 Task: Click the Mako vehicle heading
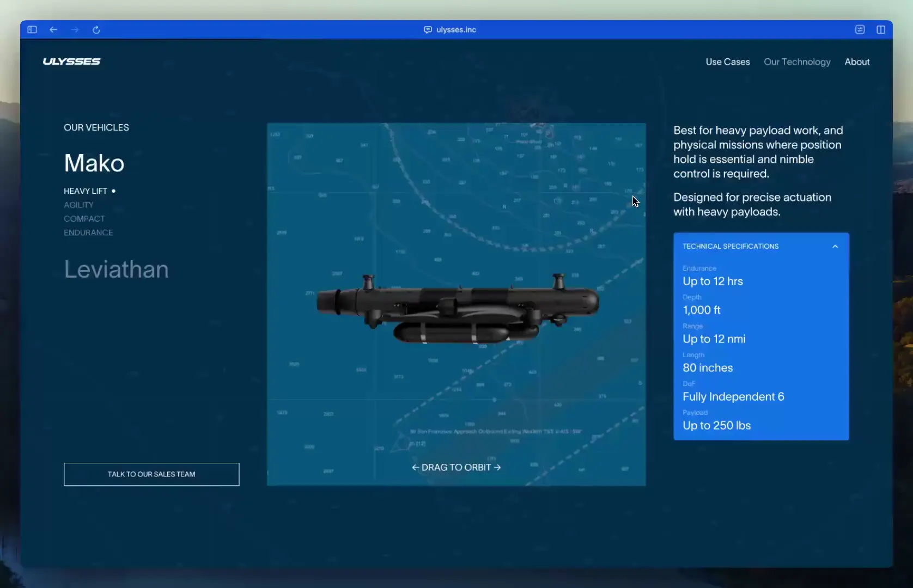pos(94,163)
